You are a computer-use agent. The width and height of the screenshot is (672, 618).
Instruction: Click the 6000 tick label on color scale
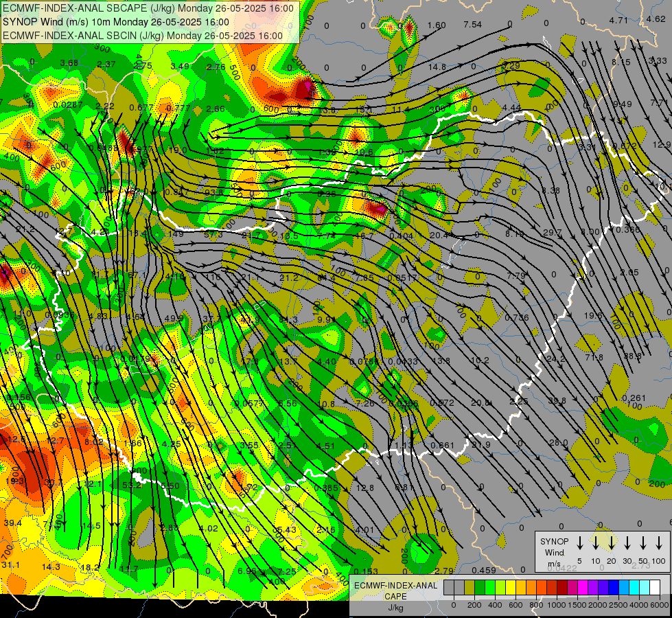[660, 605]
